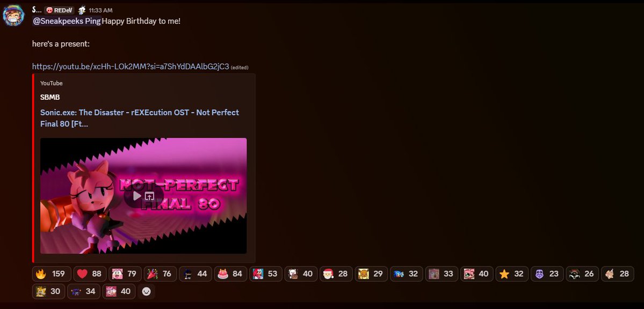Click the Santa Claus reaction showing 28
The width and height of the screenshot is (644, 309).
pyautogui.click(x=336, y=274)
